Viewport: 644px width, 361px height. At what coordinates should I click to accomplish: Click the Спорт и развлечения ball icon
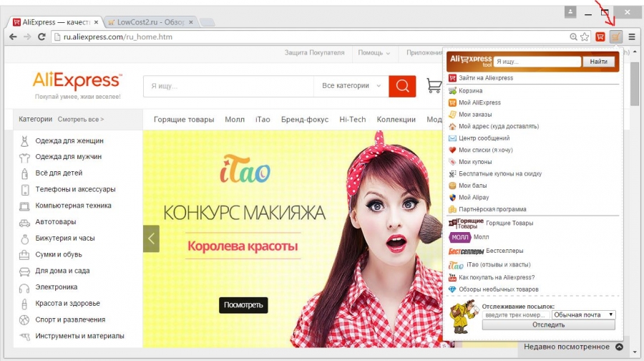24,320
